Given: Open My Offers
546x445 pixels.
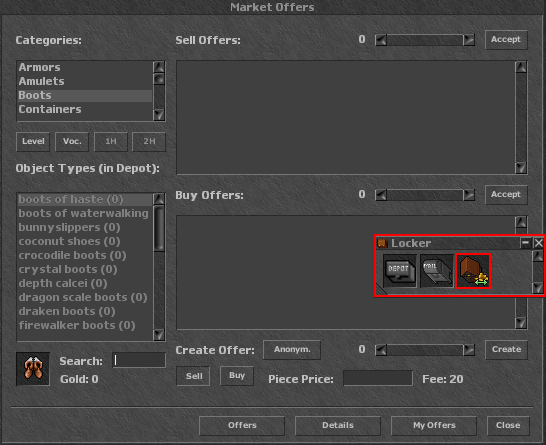Looking at the screenshot, I should point(434,426).
